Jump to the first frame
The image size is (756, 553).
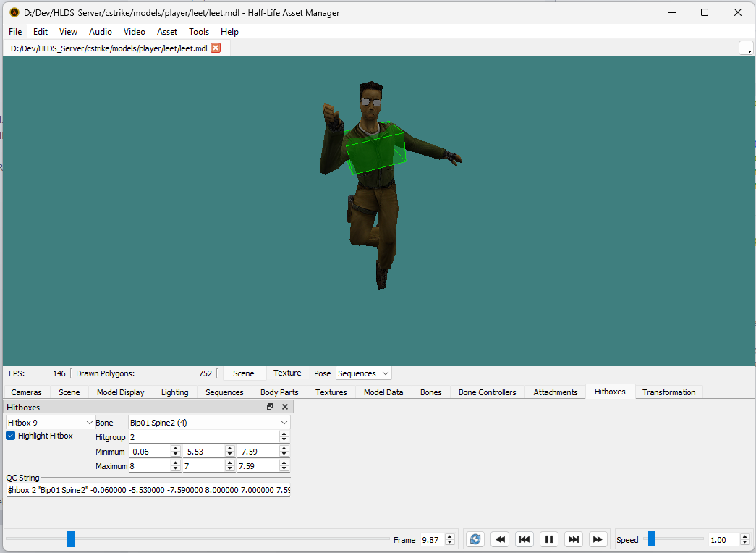coord(524,539)
